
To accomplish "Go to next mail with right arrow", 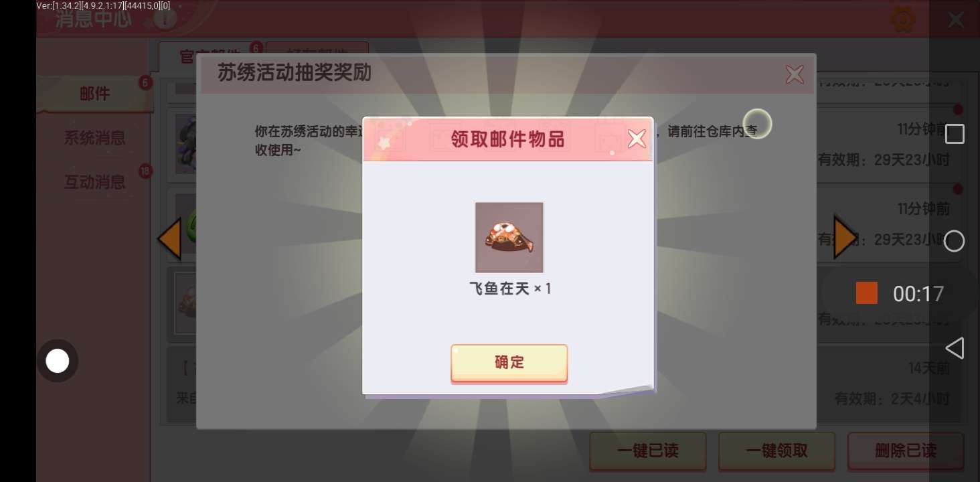I will 845,238.
